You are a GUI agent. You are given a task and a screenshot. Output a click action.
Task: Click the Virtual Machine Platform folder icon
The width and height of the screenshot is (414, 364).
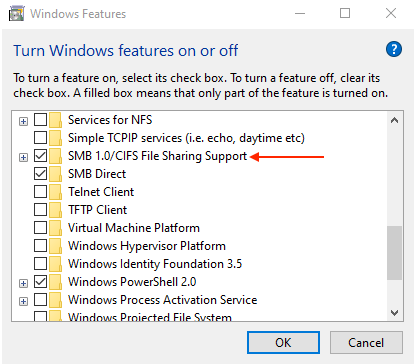click(55, 228)
